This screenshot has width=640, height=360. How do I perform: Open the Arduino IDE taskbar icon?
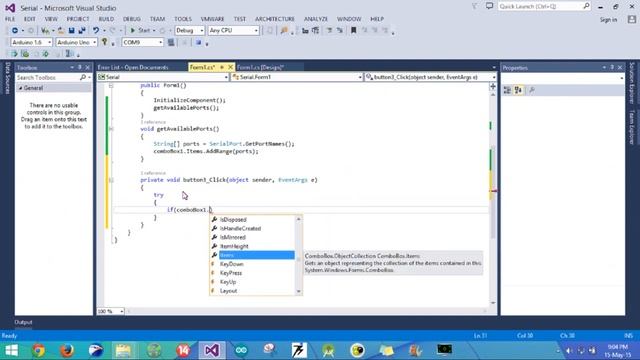point(241,350)
